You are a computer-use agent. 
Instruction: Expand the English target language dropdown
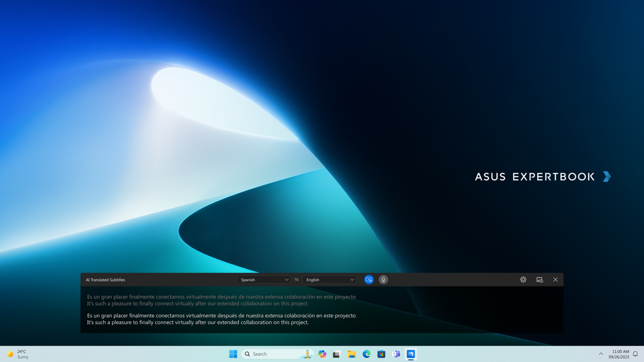pos(329,280)
